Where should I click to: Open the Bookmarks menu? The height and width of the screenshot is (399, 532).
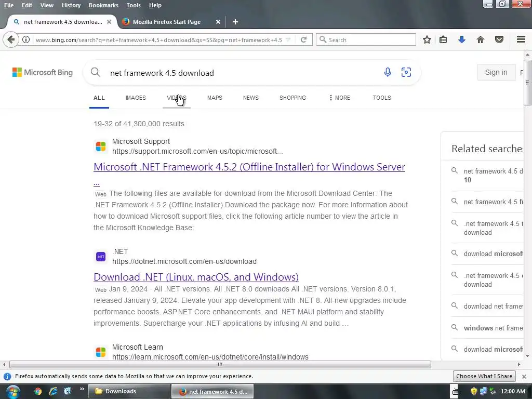point(103,5)
